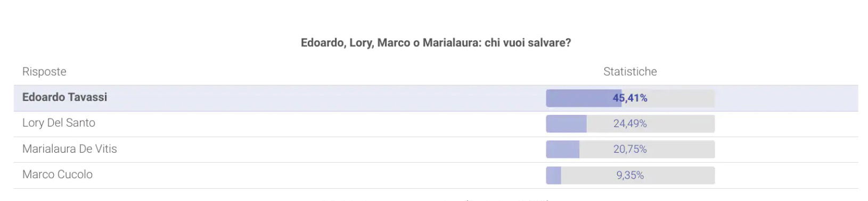Click the filled portion of Marialaura's bar
868x201 pixels.
[562, 149]
